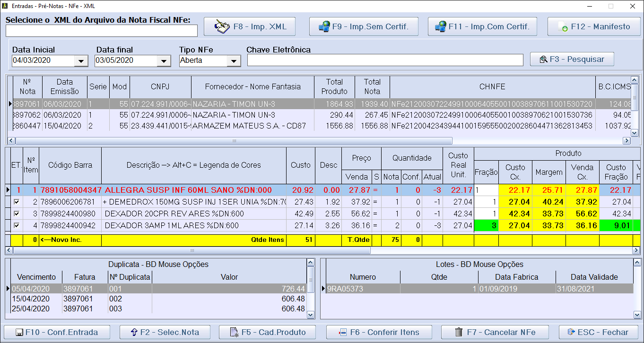Click barcode 7896006206781 cell
Viewport: 644px width, 343px height.
click(70, 202)
